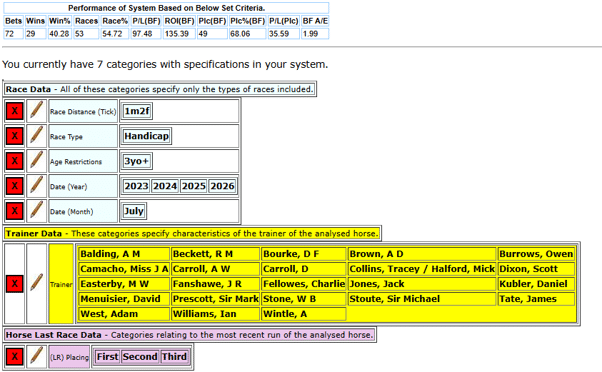Delete the Trainer category with red X
Image resolution: width=602 pixels, height=372 pixels.
point(15,284)
